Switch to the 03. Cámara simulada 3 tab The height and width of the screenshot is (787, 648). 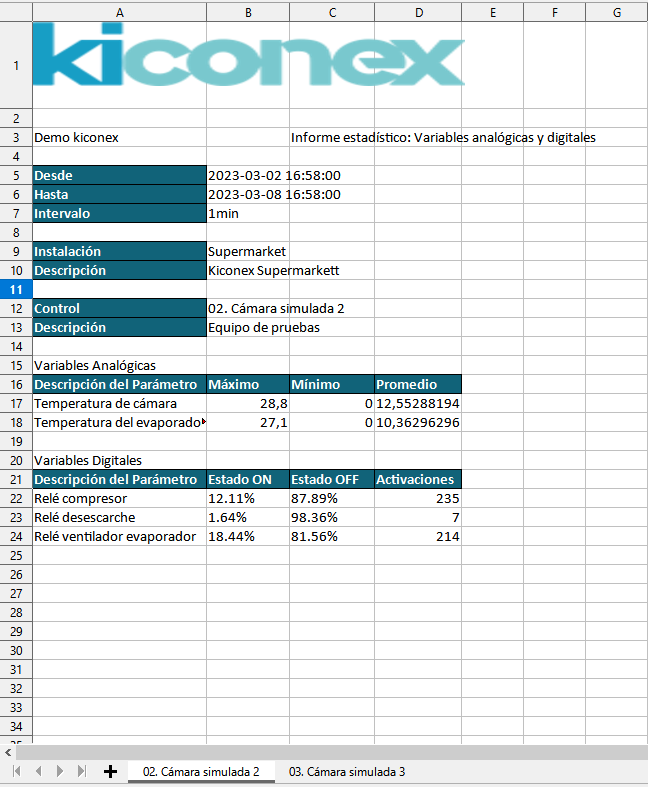tap(346, 772)
